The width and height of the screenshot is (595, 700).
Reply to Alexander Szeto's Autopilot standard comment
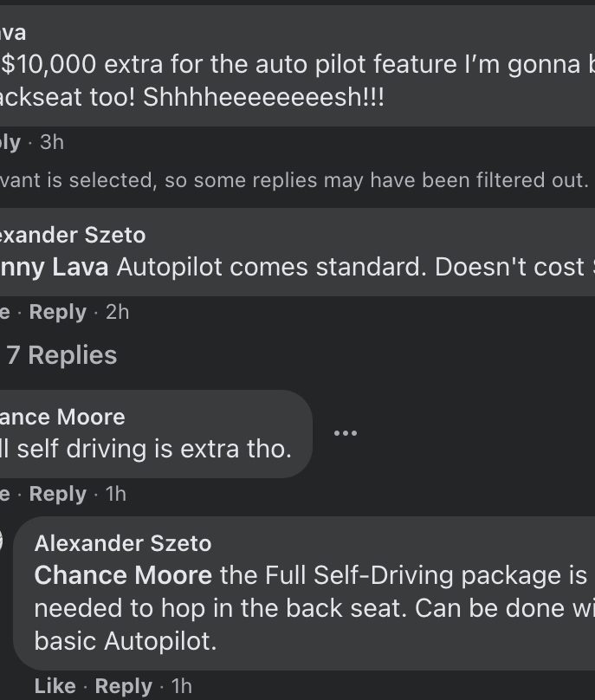point(57,312)
